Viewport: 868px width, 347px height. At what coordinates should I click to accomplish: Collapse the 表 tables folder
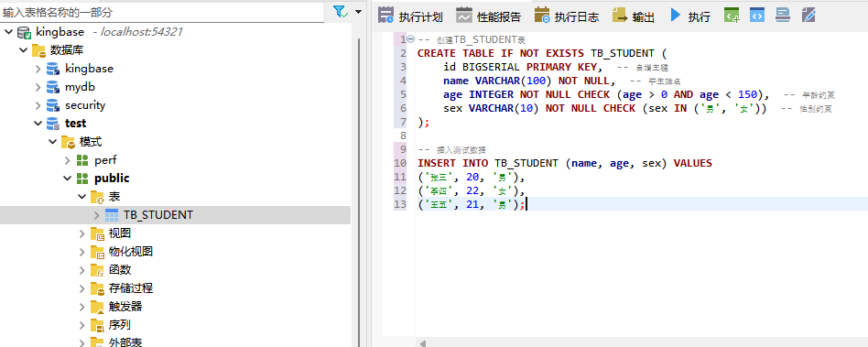[82, 197]
